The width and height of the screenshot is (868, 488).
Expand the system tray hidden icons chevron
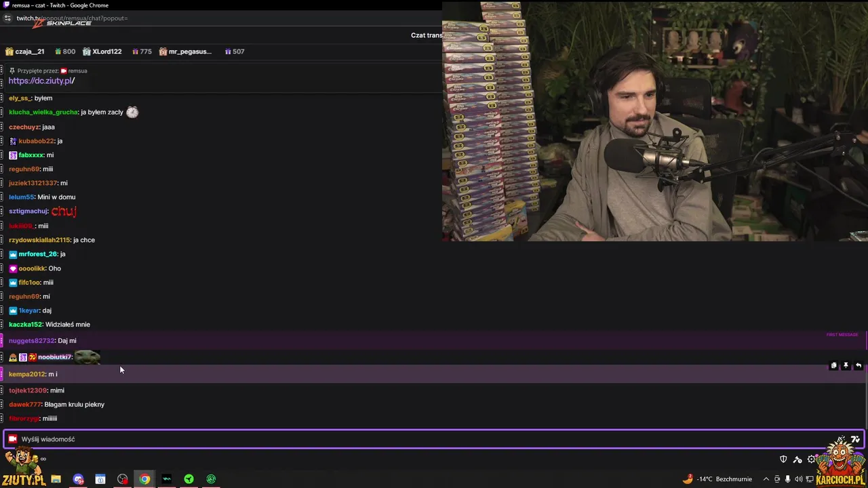(x=766, y=479)
